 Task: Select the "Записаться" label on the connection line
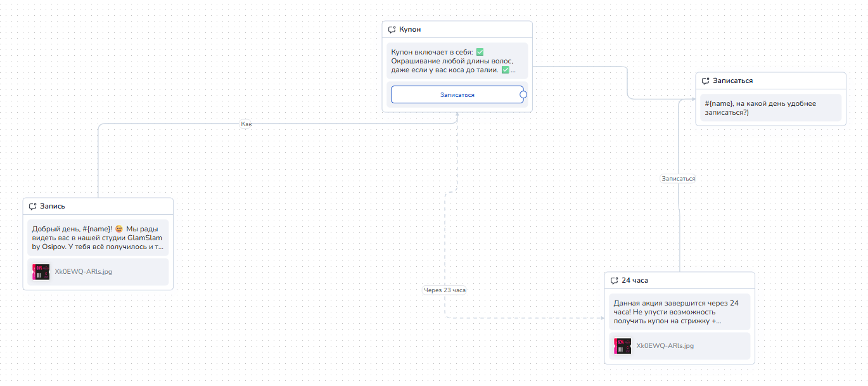679,179
